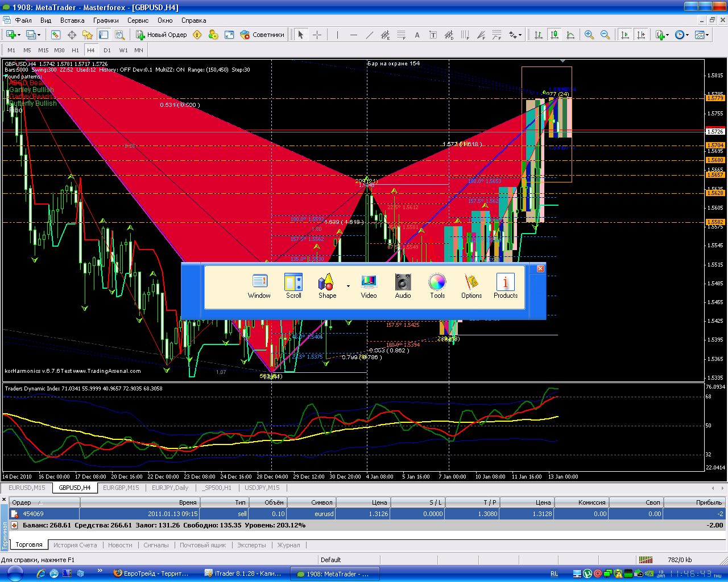
Task: Select the Fibonacci retracement tool
Action: pos(401,35)
